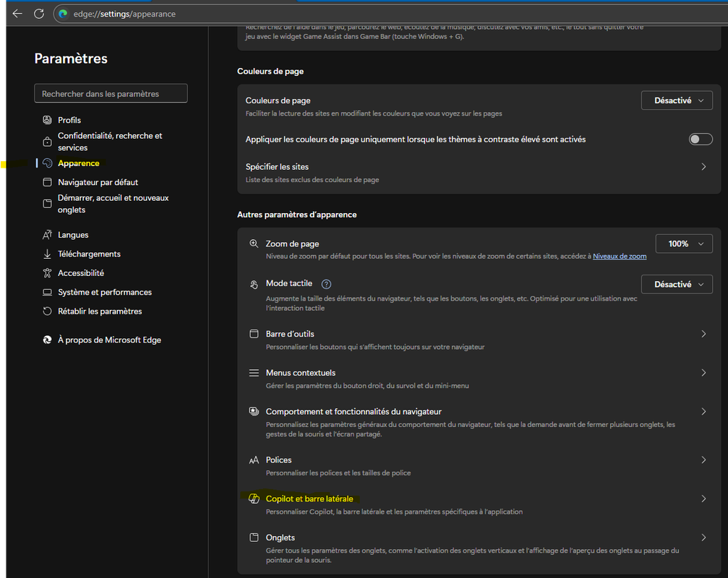Expand Polices chevron
Image resolution: width=728 pixels, height=578 pixels.
click(x=703, y=460)
